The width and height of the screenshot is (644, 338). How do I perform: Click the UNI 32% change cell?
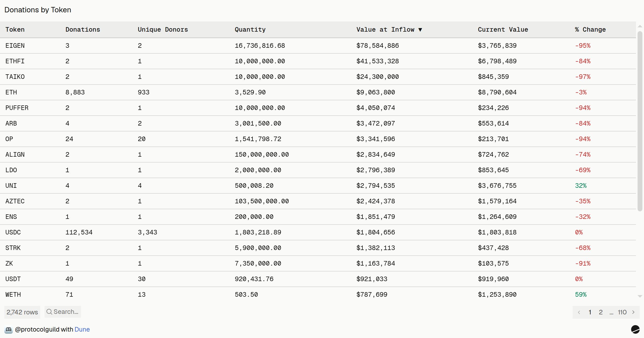[581, 186]
